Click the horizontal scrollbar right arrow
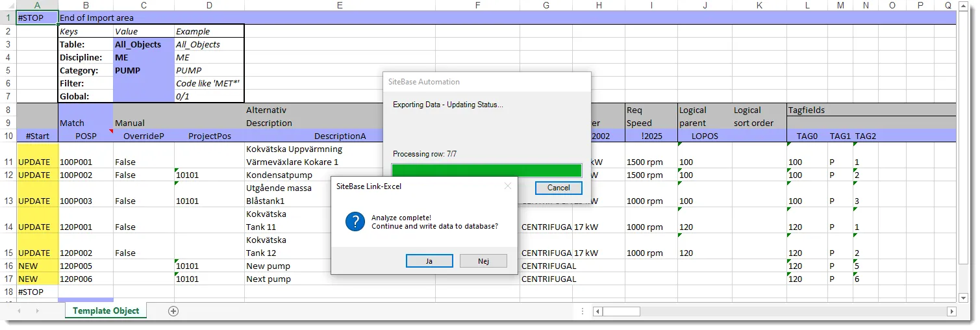 coord(952,311)
